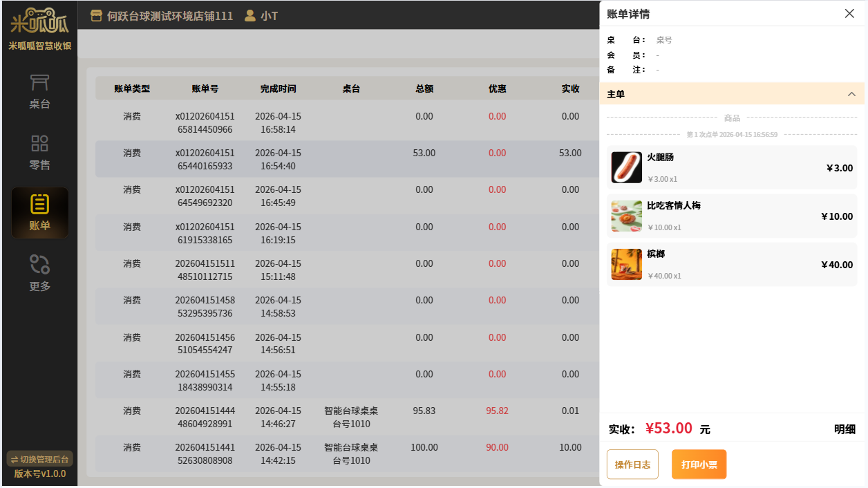
Task: Select bill row with total 53.00
Action: pos(346,159)
